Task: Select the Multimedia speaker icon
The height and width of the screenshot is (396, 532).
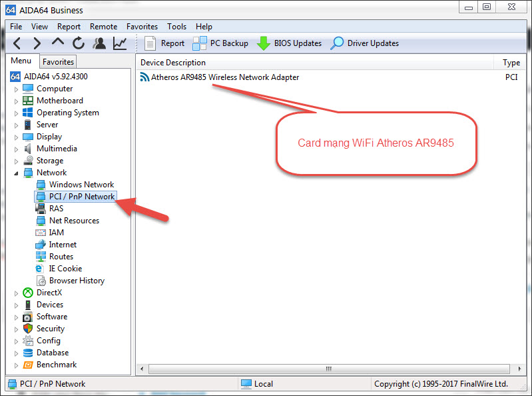Action: click(27, 149)
